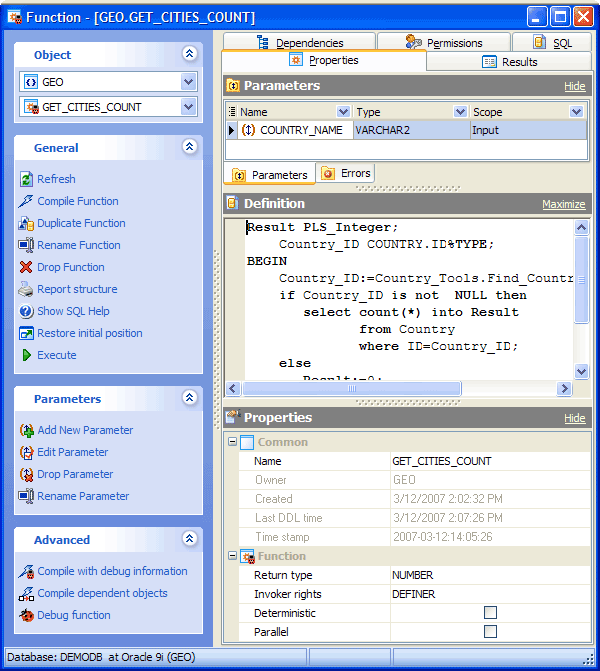Click the definition scroll left arrow

pyautogui.click(x=233, y=389)
